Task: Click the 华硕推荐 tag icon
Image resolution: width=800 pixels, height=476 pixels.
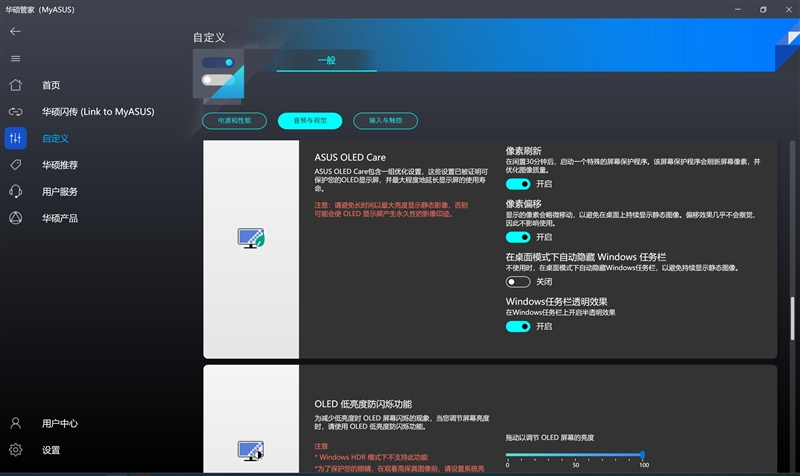Action: click(x=15, y=164)
